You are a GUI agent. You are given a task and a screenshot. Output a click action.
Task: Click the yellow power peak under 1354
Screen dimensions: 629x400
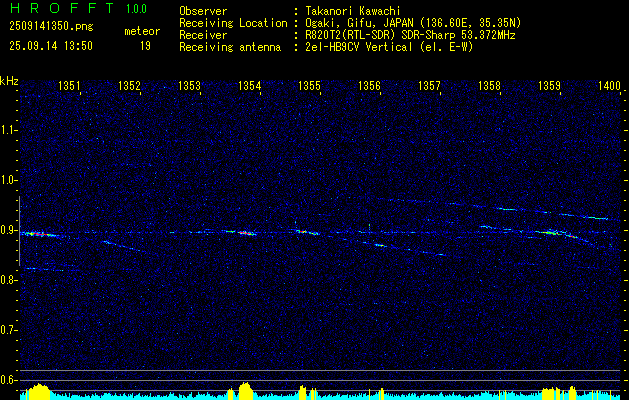245,390
